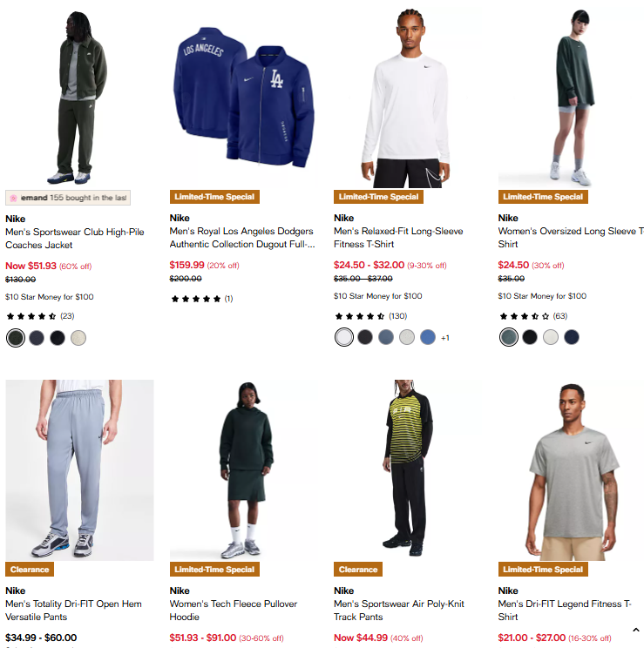The width and height of the screenshot is (644, 648).
Task: Open Men's Sportswear Air Poly-Knit Track Pants
Action: [399, 611]
